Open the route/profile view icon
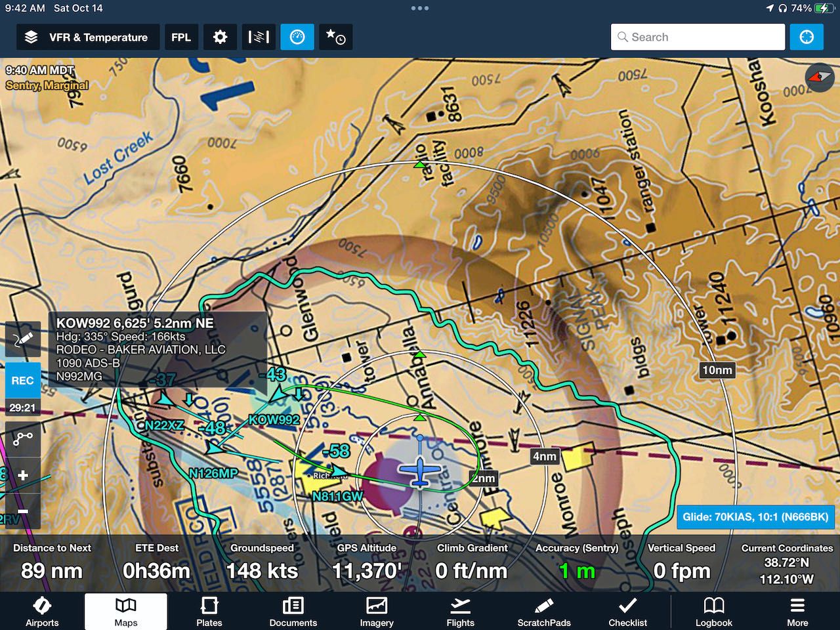 259,37
